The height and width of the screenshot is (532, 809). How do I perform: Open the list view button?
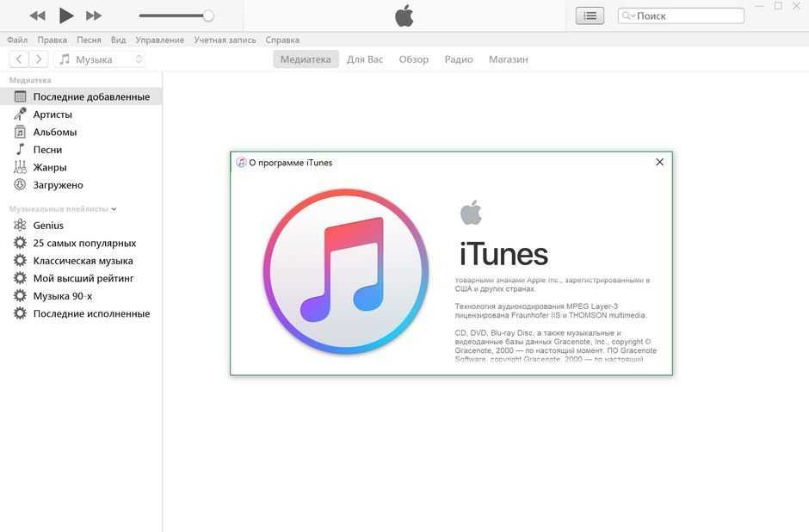tap(590, 15)
